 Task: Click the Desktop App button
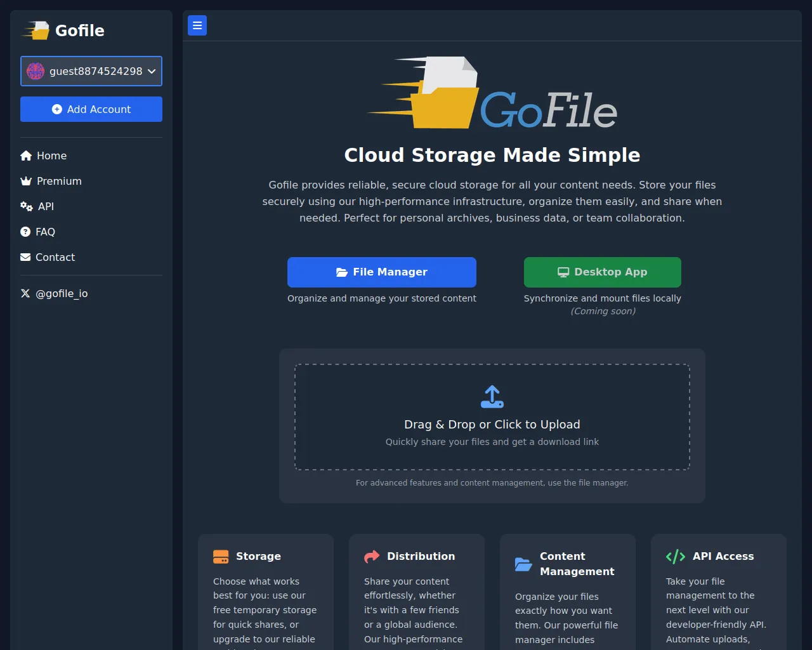pos(602,272)
